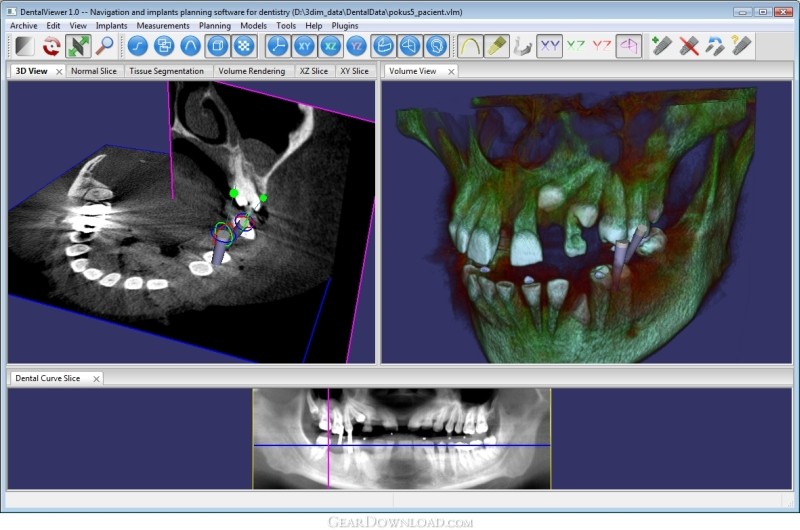Viewport: 800px width, 530px height.
Task: Switch to the Normal Slice tab
Action: [x=94, y=71]
